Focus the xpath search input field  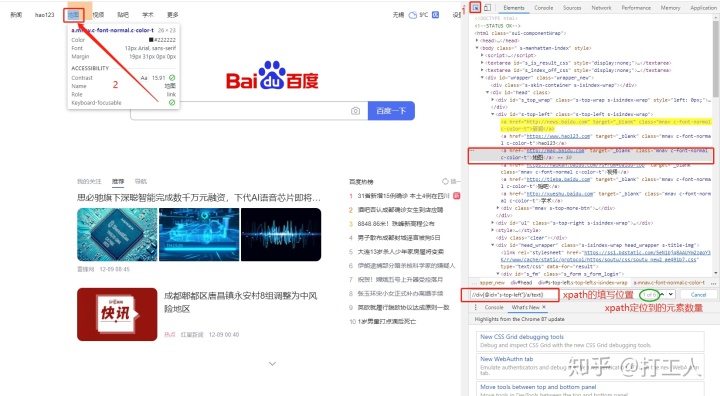[510, 294]
